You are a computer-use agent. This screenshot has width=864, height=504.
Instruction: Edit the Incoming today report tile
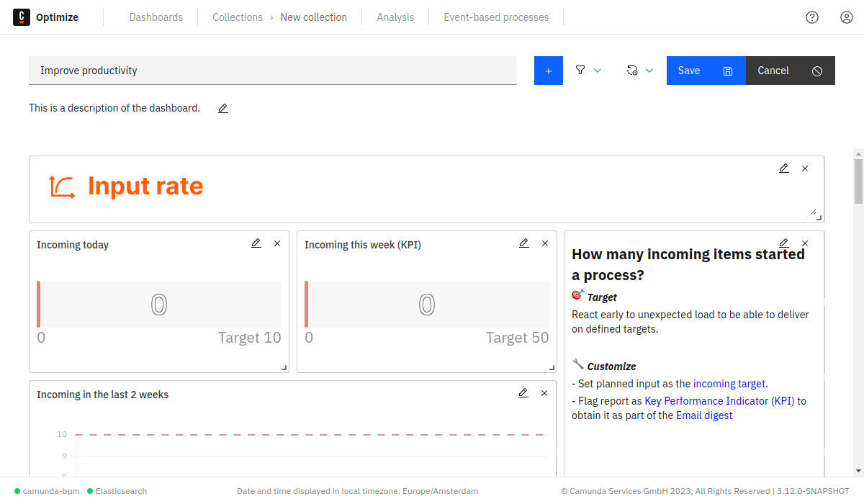point(256,243)
